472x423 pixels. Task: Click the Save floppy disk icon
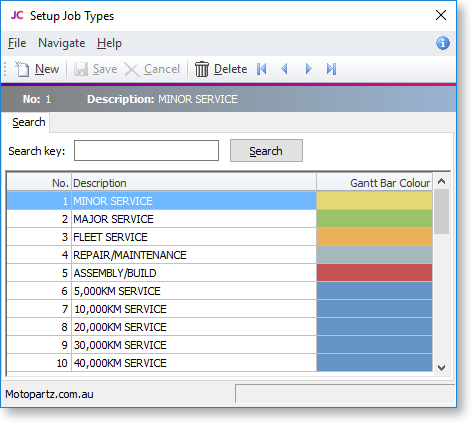(x=81, y=69)
